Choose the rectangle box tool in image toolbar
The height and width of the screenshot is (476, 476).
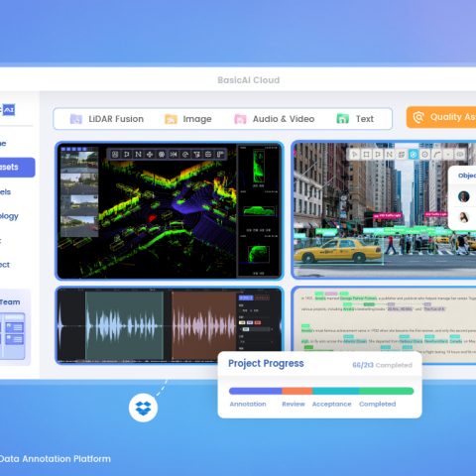coord(366,155)
